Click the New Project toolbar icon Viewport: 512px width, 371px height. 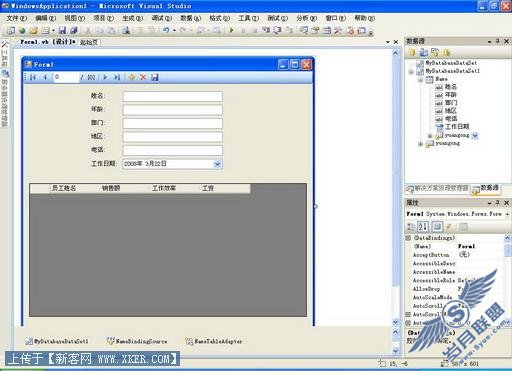pyautogui.click(x=11, y=31)
